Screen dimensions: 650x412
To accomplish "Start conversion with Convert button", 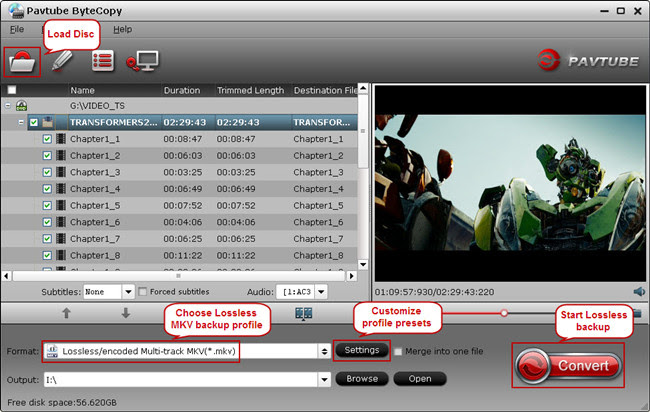I will (x=568, y=366).
